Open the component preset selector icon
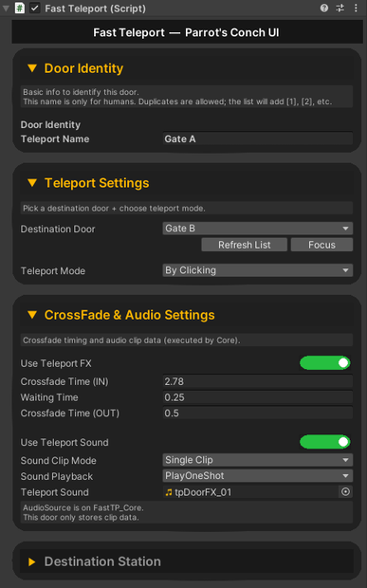Screen dimensions: 367x588 point(340,8)
